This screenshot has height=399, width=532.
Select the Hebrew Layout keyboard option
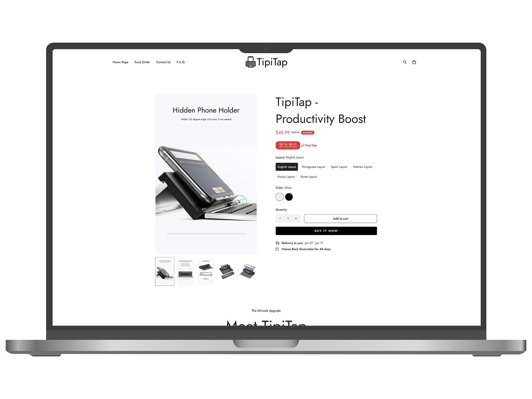coord(361,167)
